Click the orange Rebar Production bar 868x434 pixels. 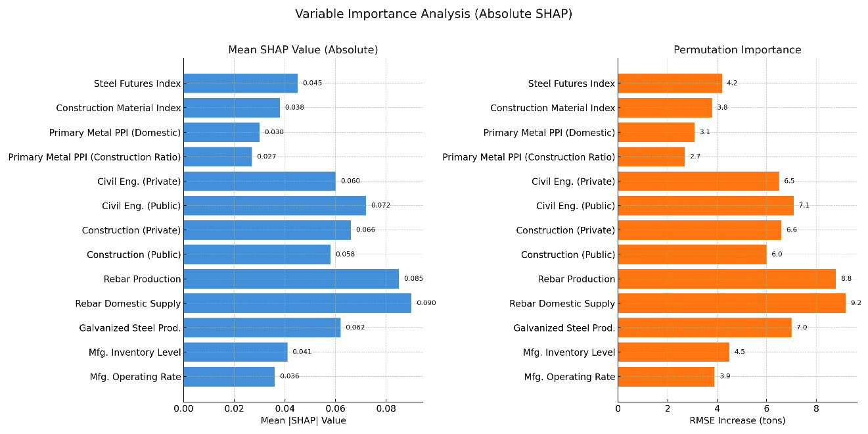tap(726, 279)
